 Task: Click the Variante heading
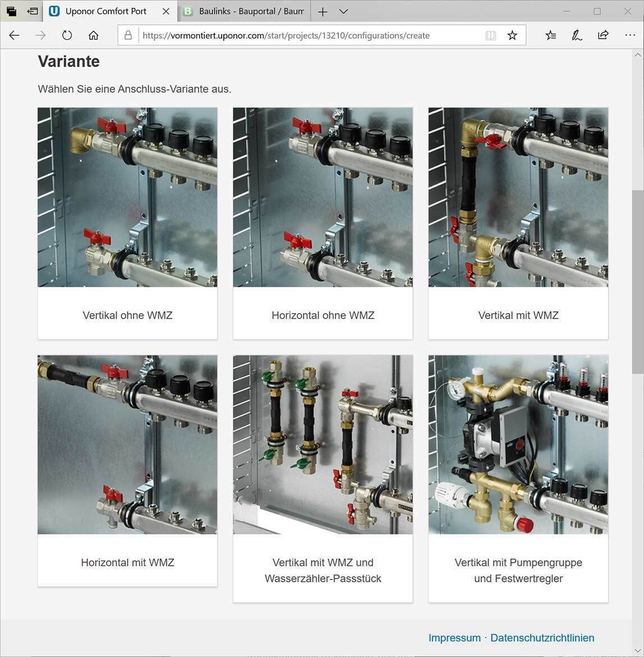69,62
